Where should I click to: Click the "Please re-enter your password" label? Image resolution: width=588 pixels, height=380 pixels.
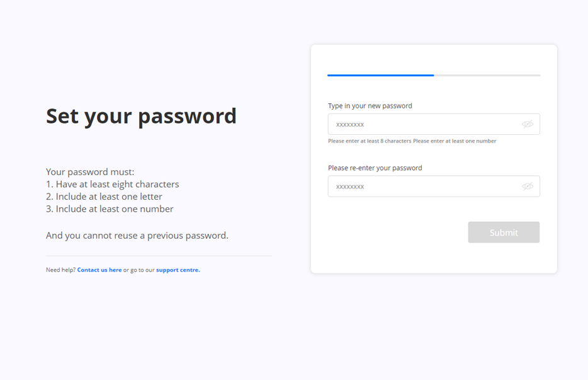375,168
